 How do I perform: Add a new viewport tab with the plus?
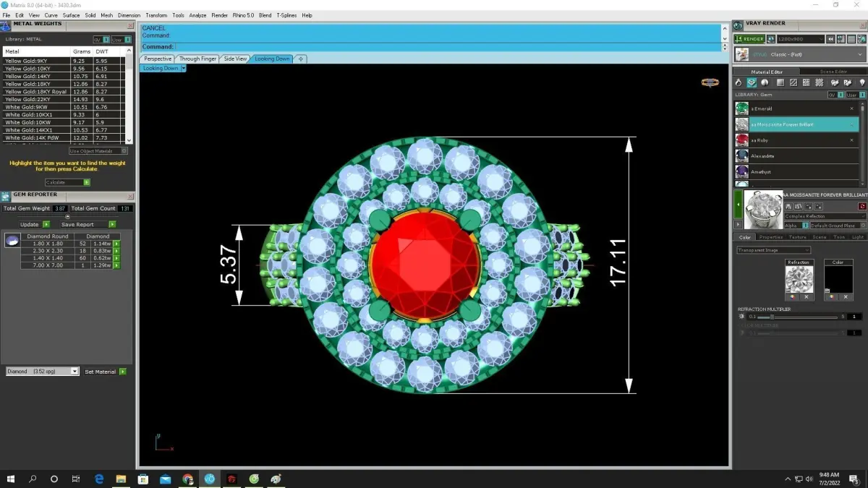coord(301,59)
